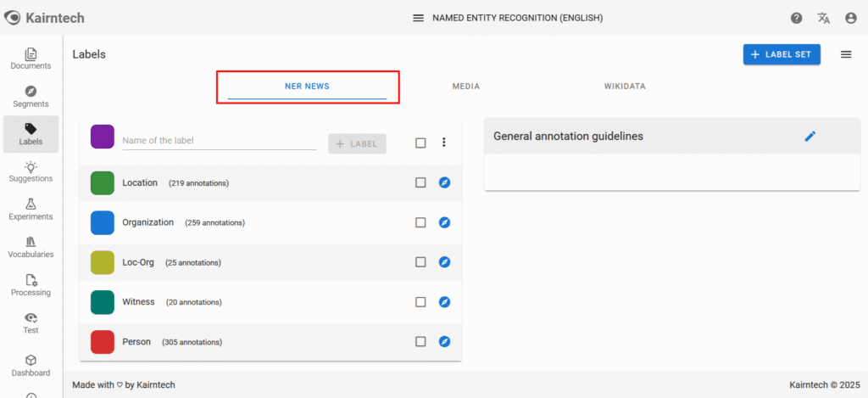Open Experiments from the sidebar
The image size is (868, 398).
pyautogui.click(x=31, y=210)
